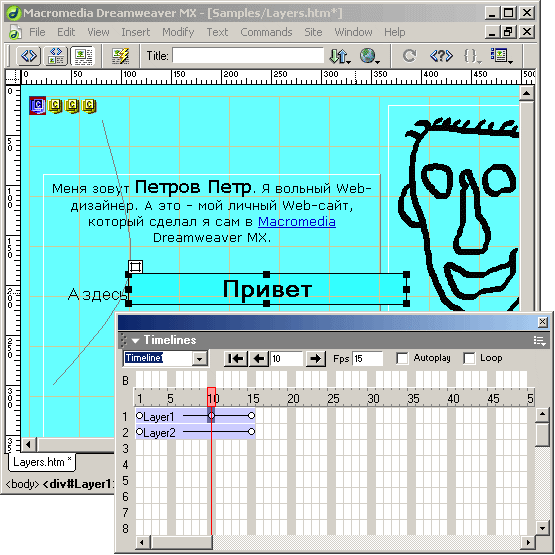Click Preview in Browser globe icon
555x555 pixels.
point(369,56)
